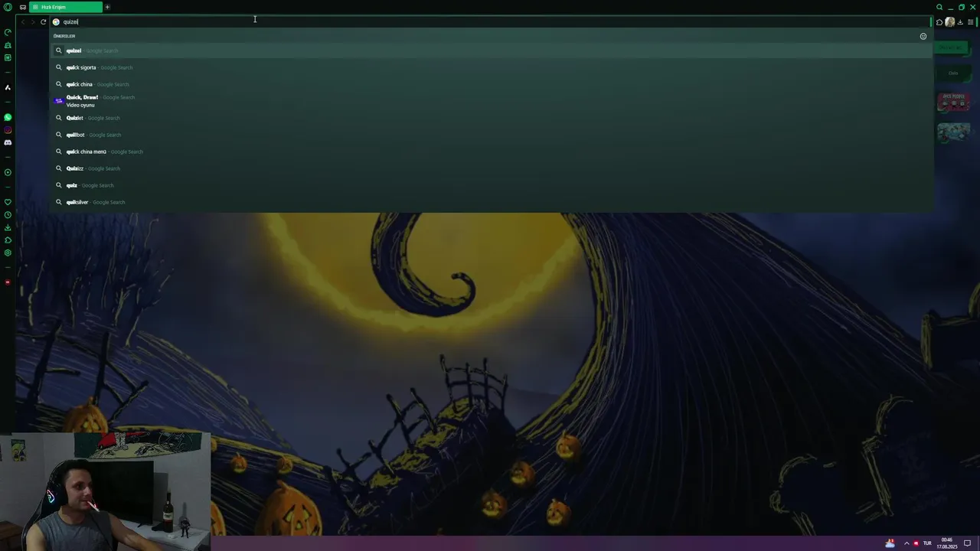Open the Opera GX main menu logo
Viewport: 980px width, 551px height.
(8, 7)
